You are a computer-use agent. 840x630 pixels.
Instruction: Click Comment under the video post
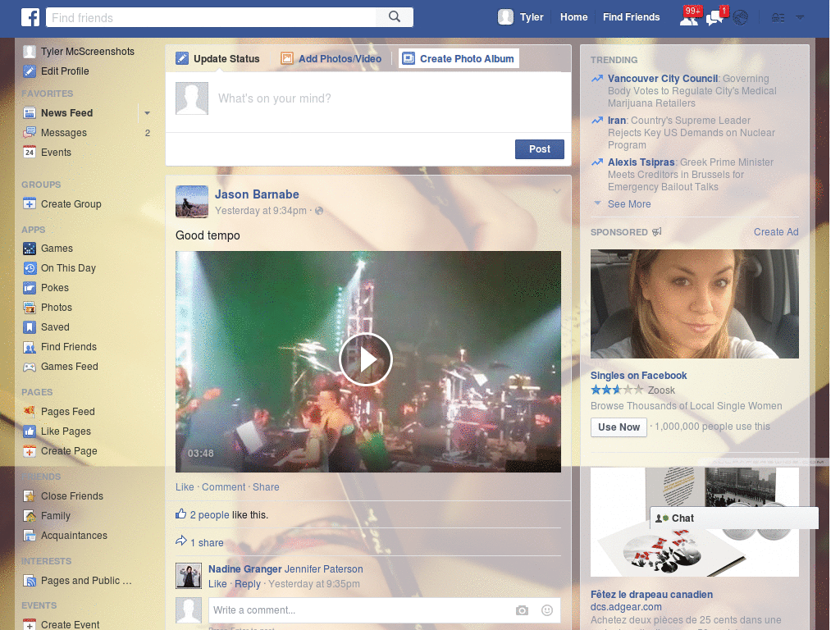(223, 487)
